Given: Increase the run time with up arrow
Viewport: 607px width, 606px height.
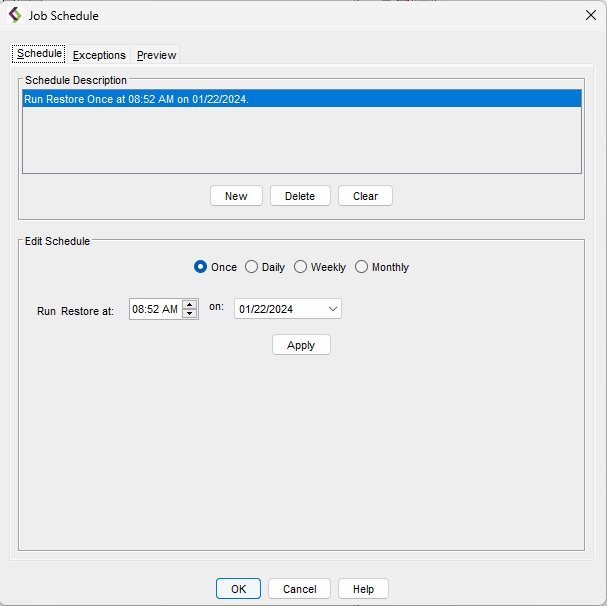Looking at the screenshot, I should pyautogui.click(x=190, y=305).
